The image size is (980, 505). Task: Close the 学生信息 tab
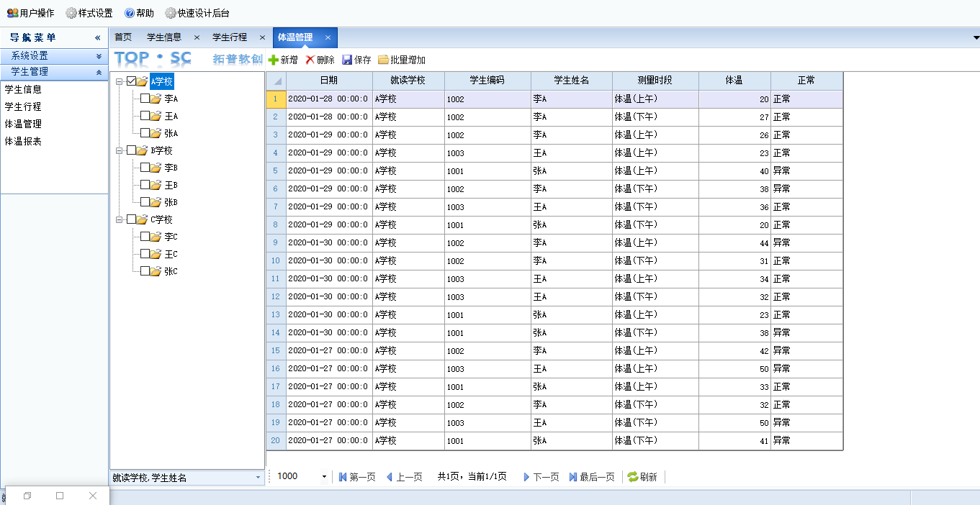pyautogui.click(x=197, y=37)
